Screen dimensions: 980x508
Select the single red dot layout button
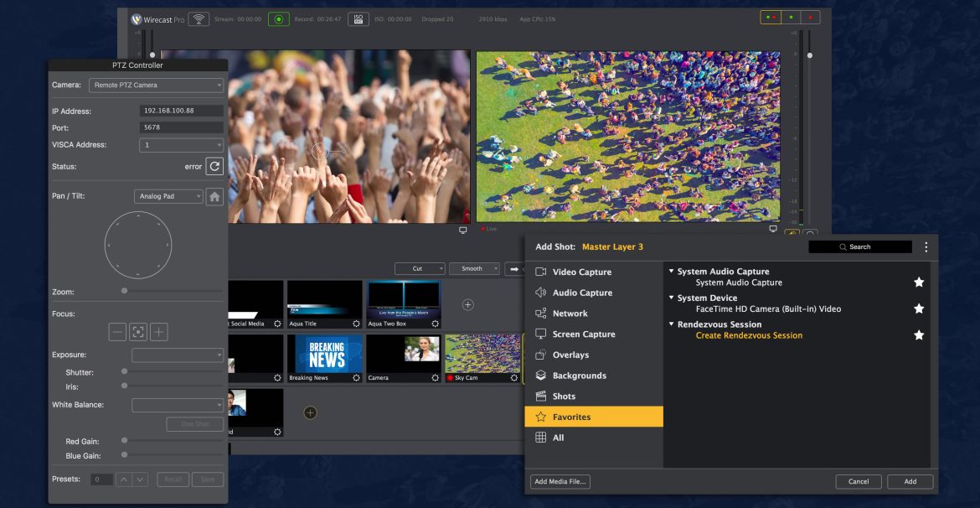coord(810,18)
